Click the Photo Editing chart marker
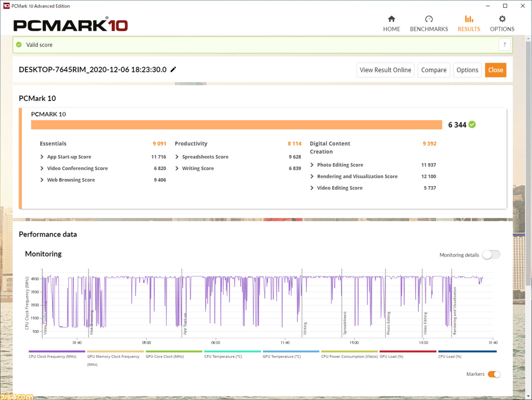This screenshot has width=532, height=400. (389, 323)
